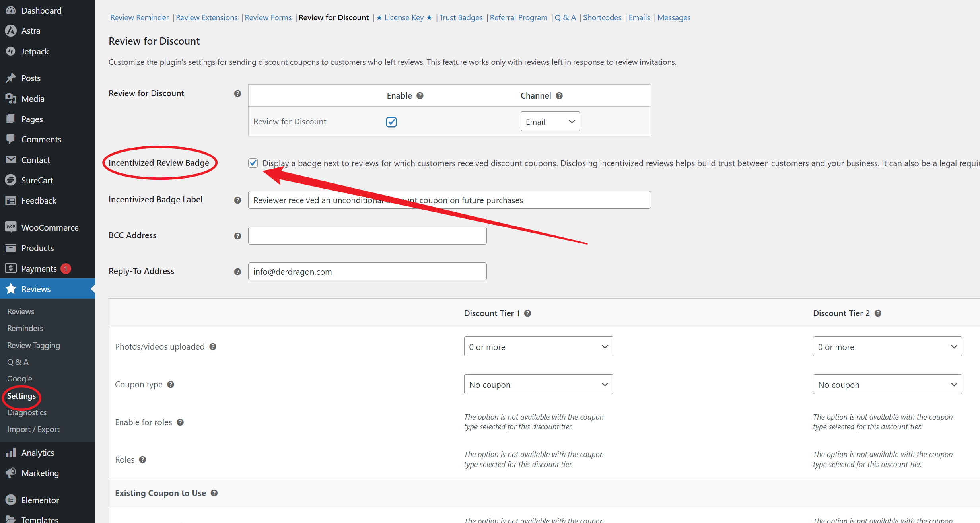Select the Jetpack icon in the sidebar

(x=11, y=51)
